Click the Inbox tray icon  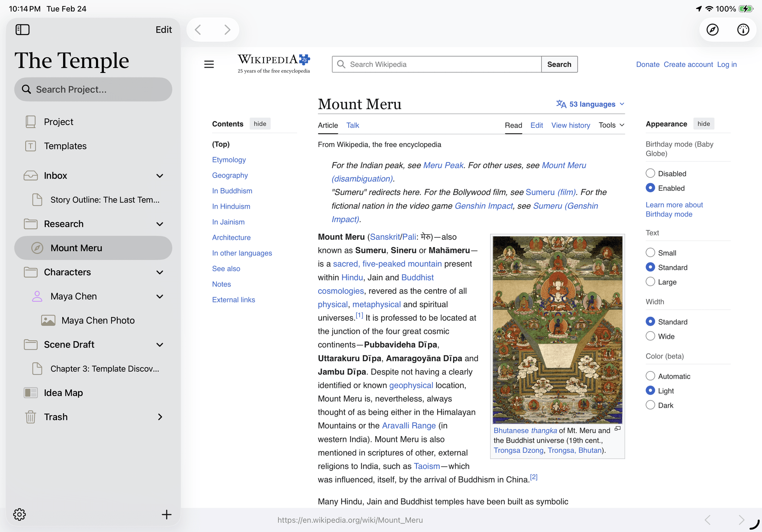click(x=31, y=176)
